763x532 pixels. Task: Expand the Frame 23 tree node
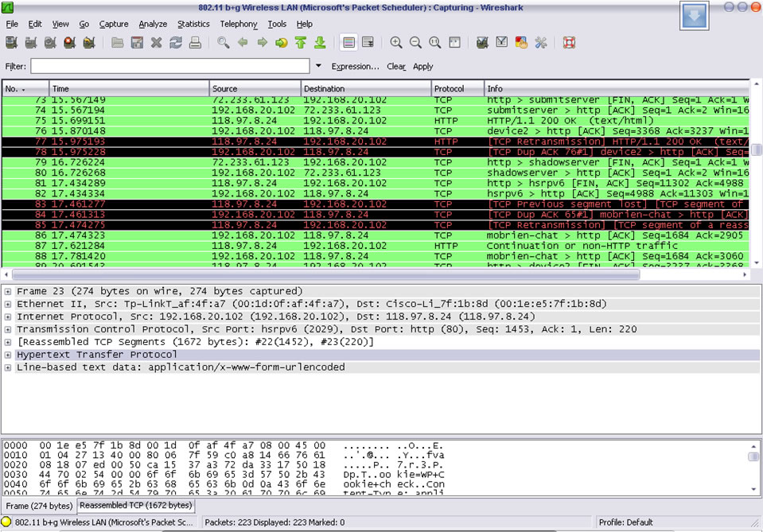click(x=8, y=291)
